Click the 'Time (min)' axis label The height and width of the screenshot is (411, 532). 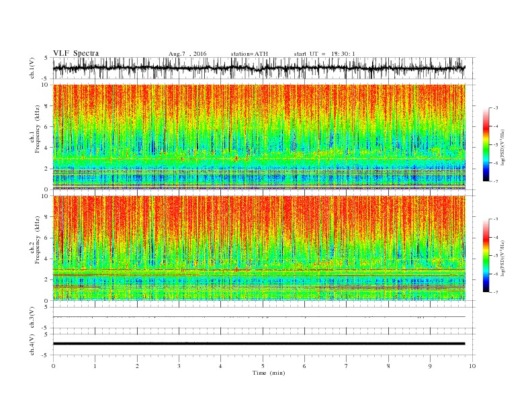click(x=269, y=373)
